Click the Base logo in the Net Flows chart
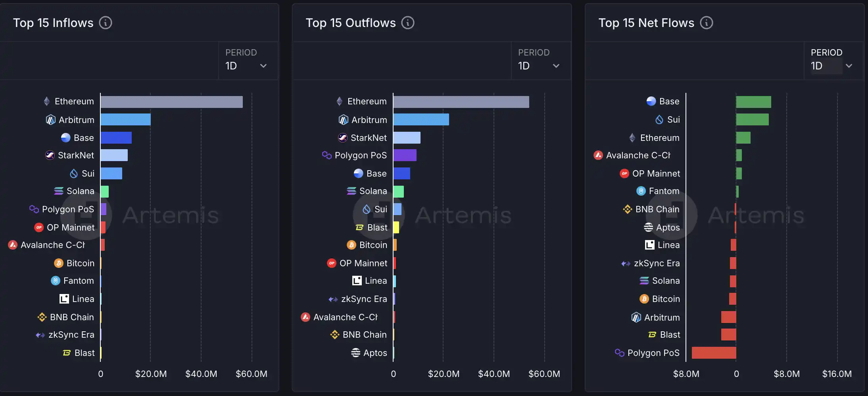This screenshot has height=396, width=868. 651,101
